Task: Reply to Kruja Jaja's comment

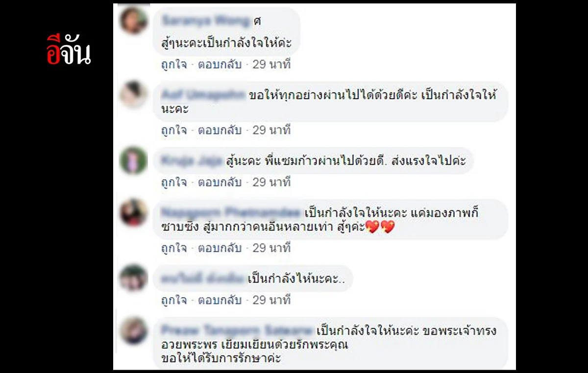Action: pyautogui.click(x=220, y=183)
